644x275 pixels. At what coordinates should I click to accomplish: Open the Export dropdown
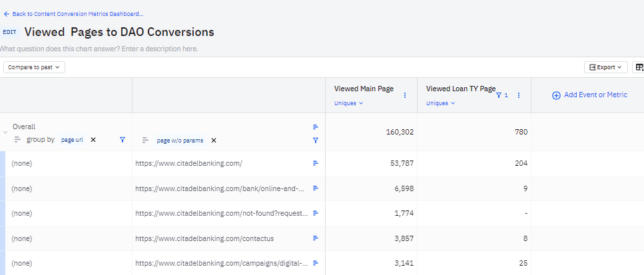605,67
